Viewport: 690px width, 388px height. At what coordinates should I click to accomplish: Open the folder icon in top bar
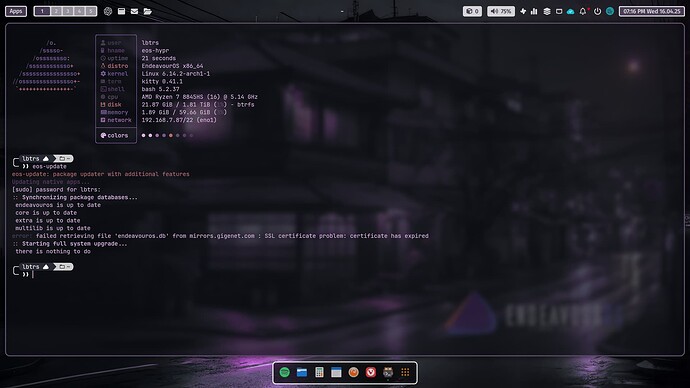click(x=147, y=11)
